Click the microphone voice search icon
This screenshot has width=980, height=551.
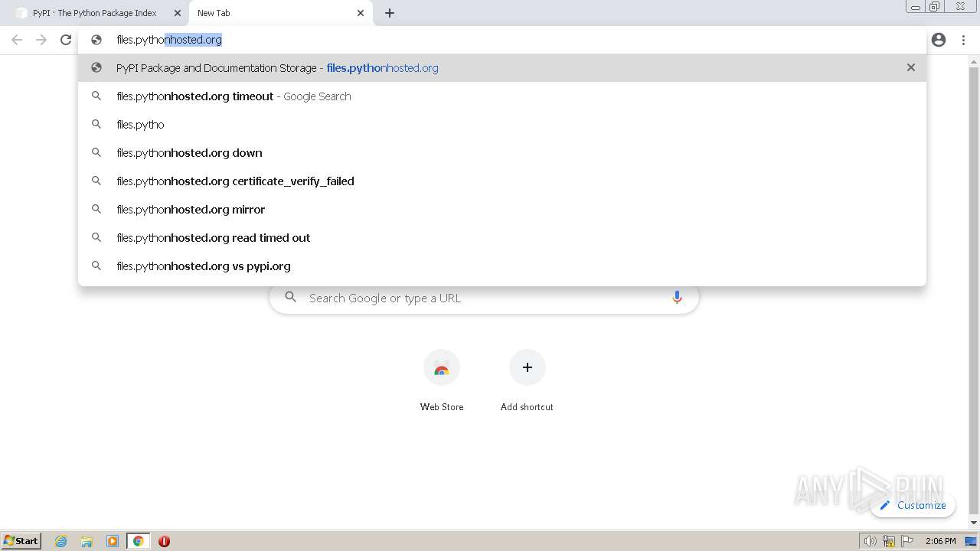tap(677, 298)
